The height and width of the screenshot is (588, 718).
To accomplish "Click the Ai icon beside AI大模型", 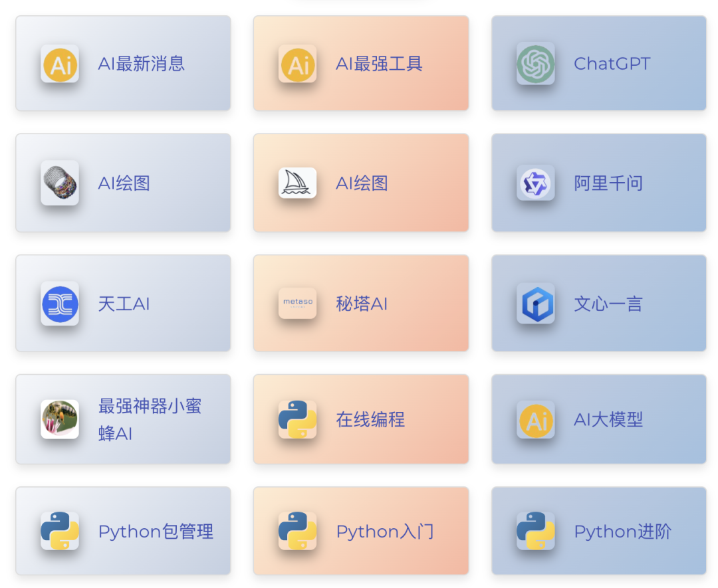I will pyautogui.click(x=536, y=420).
